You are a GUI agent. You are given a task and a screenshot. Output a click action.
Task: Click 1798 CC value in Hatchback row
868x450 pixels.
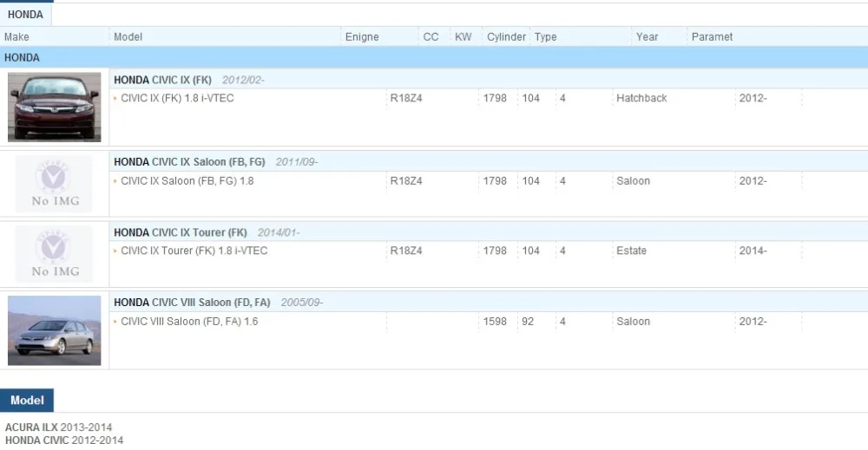[x=495, y=98]
